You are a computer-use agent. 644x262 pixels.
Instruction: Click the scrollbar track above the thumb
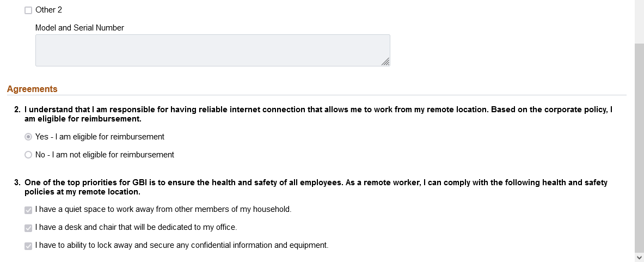click(639, 21)
